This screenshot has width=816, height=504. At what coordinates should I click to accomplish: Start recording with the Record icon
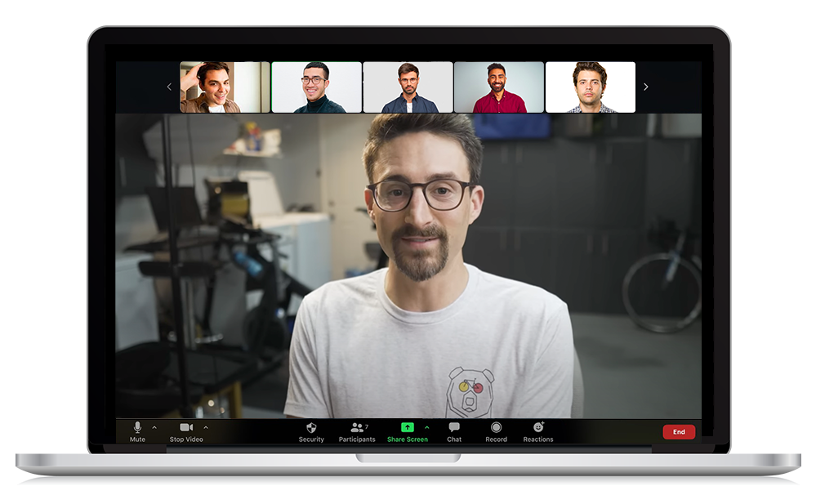(496, 431)
